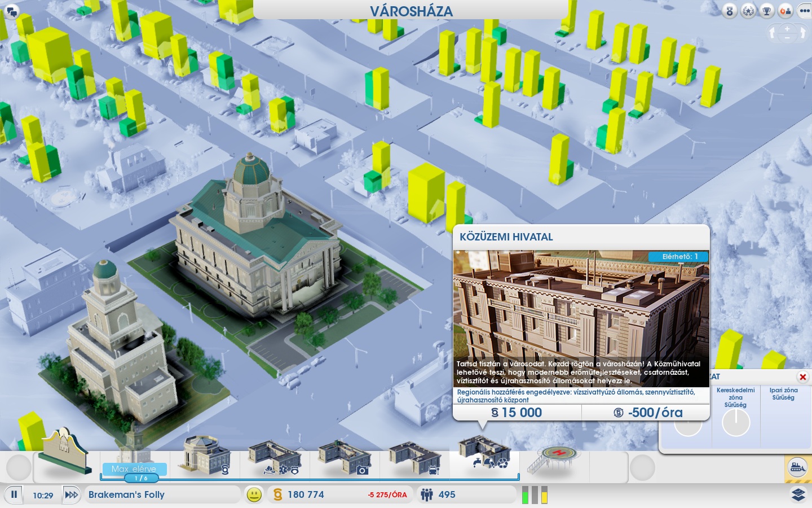Open the Origin friends icon
The height and width of the screenshot is (508, 812).
click(785, 11)
